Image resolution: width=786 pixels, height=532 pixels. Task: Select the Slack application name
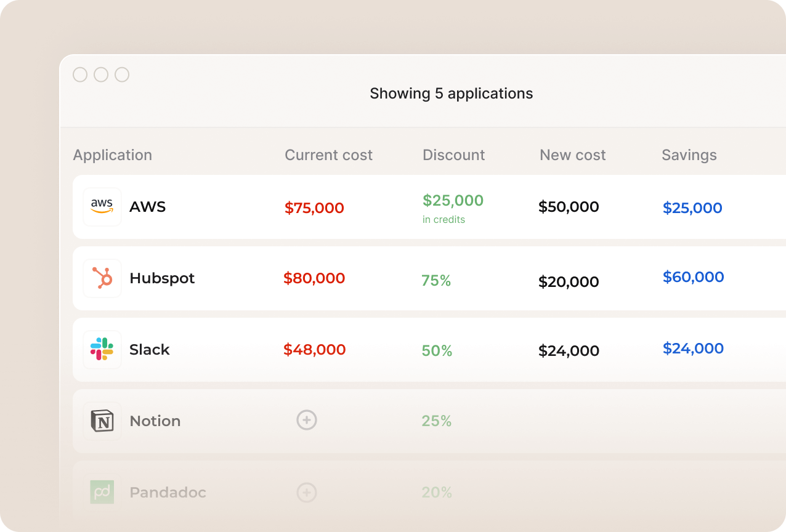[x=150, y=350]
